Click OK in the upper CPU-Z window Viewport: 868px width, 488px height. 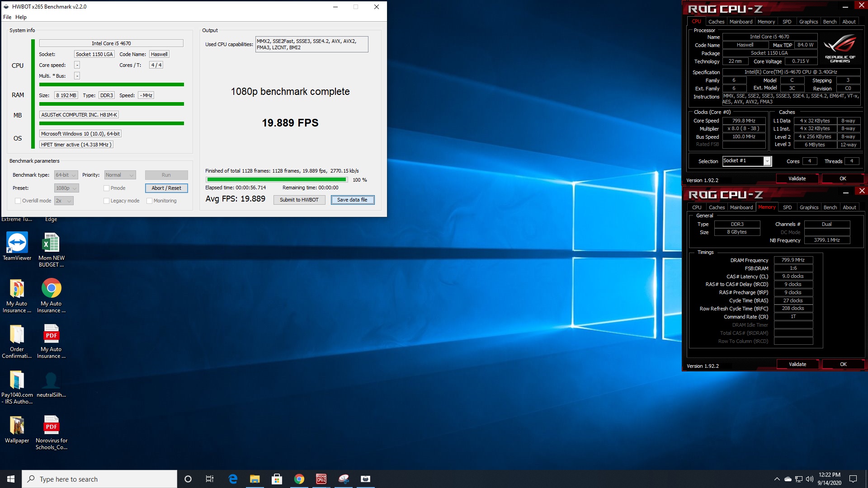click(843, 178)
